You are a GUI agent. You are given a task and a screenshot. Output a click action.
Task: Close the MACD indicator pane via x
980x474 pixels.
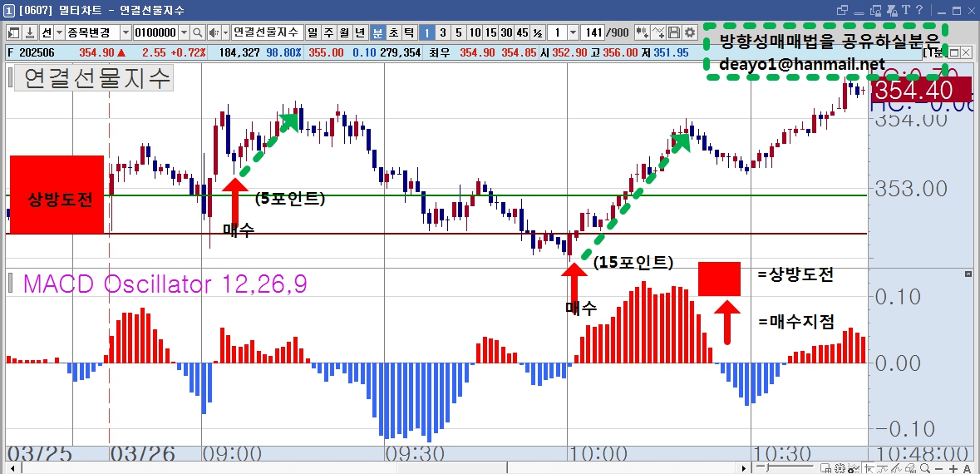[968, 274]
